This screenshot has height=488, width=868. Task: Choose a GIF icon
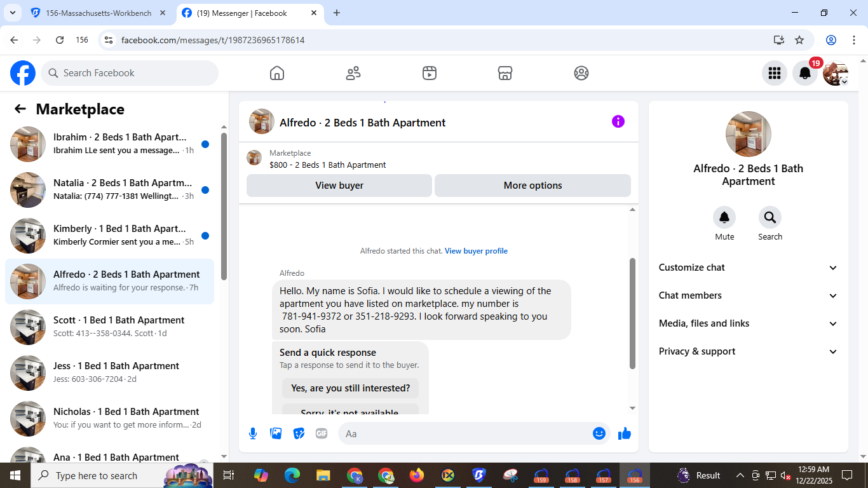pos(322,433)
